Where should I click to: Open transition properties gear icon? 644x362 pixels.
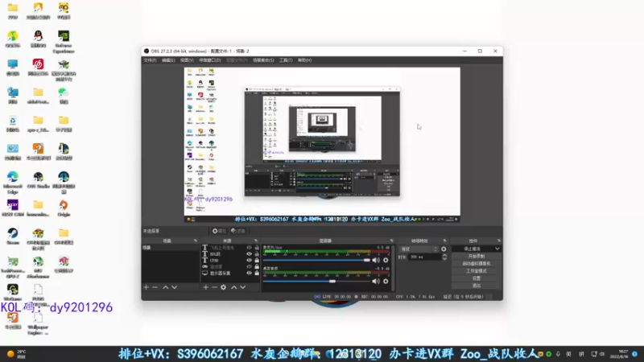(x=444, y=249)
